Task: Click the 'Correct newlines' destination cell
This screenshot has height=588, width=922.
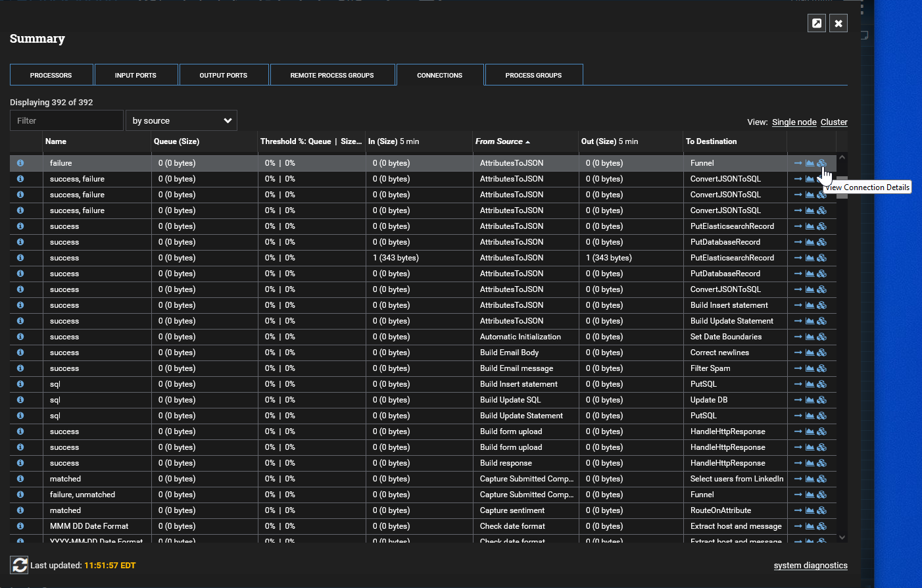Action: coord(735,353)
